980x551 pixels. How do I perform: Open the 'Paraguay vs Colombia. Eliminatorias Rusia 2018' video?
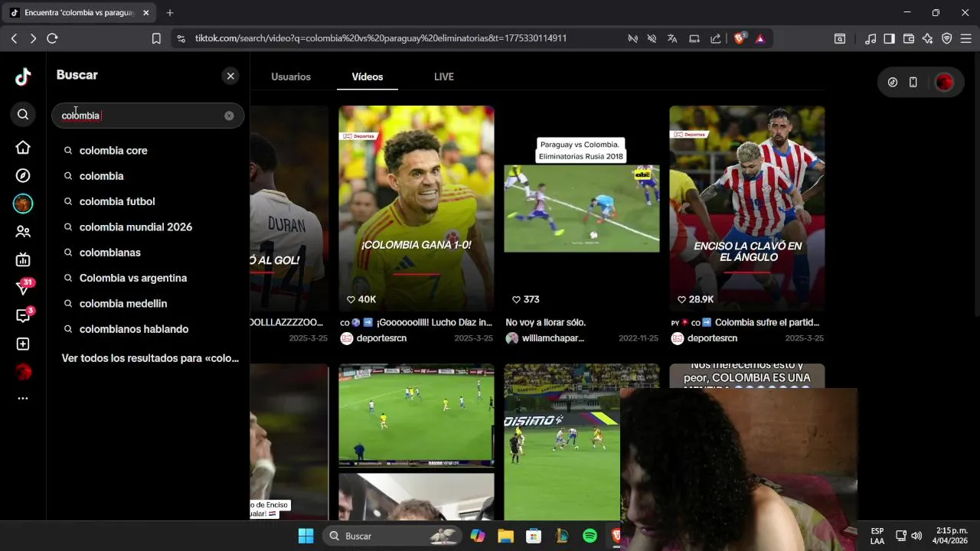point(582,208)
